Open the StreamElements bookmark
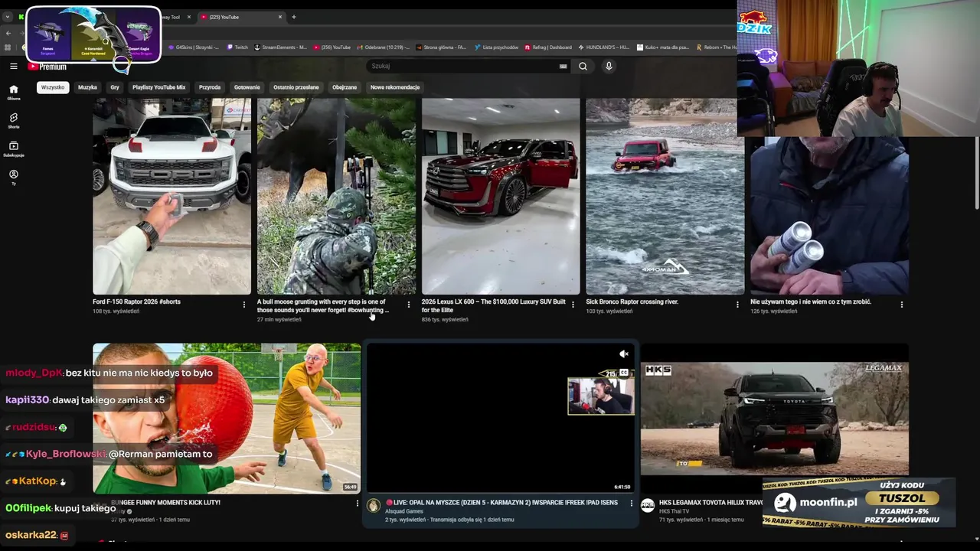980x551 pixels. [x=281, y=47]
